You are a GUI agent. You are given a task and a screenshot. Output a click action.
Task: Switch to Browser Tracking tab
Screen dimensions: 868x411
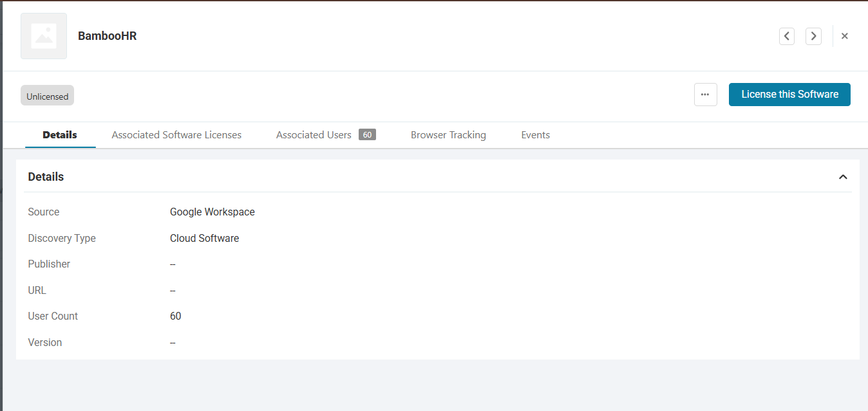pos(448,135)
